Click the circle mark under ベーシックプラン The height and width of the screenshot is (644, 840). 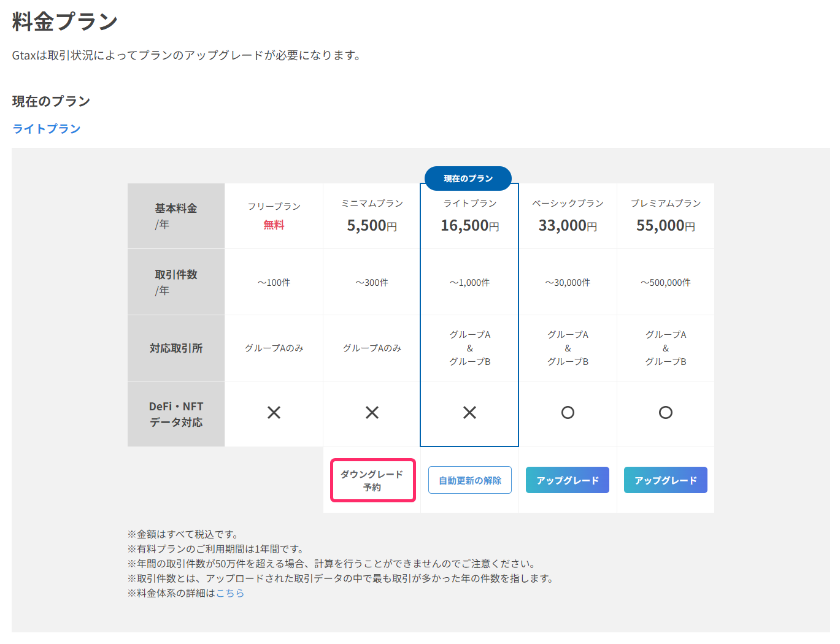click(x=568, y=413)
